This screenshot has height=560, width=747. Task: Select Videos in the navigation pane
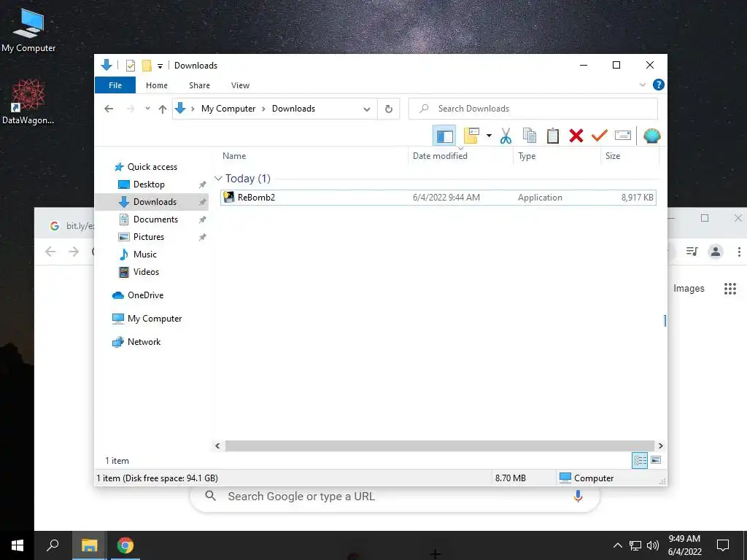click(x=146, y=272)
